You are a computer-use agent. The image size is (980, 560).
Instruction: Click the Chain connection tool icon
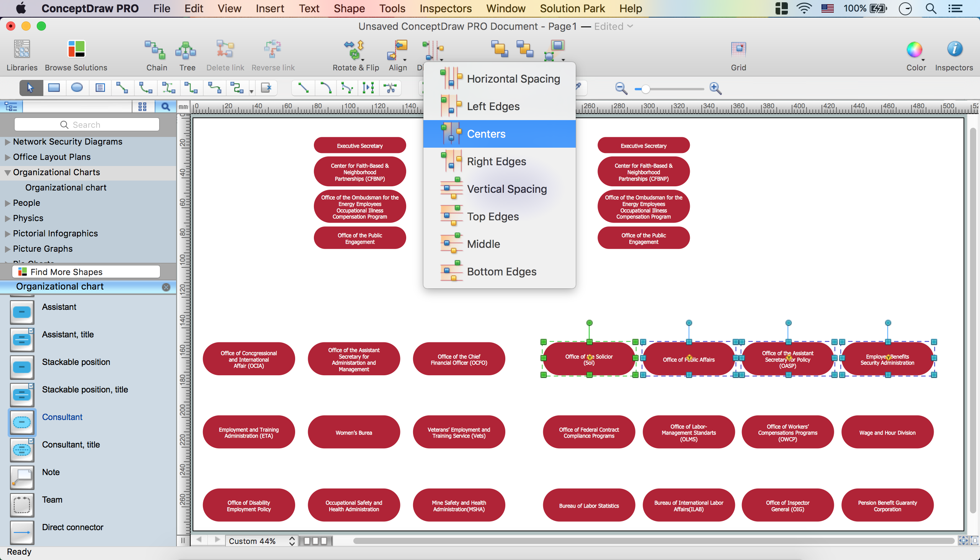(156, 50)
